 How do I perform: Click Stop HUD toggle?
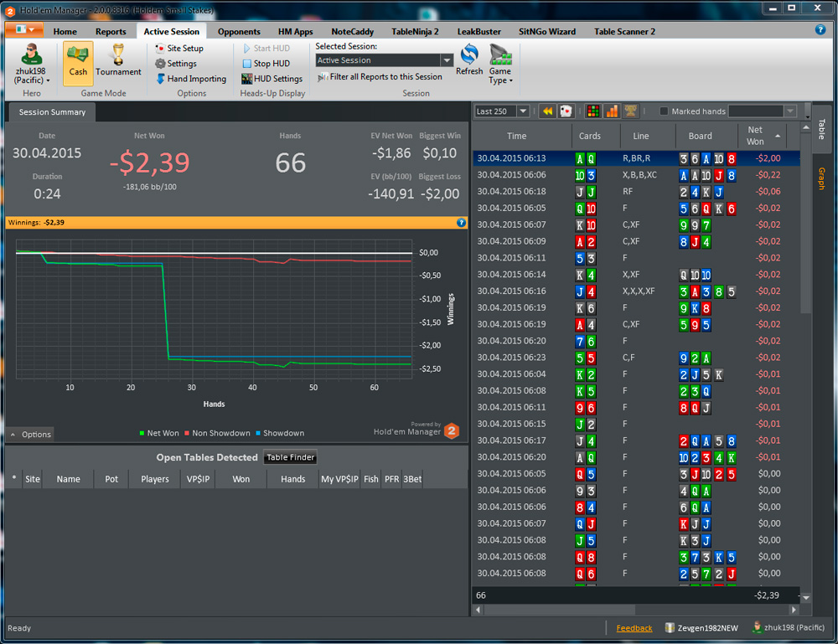coord(266,63)
